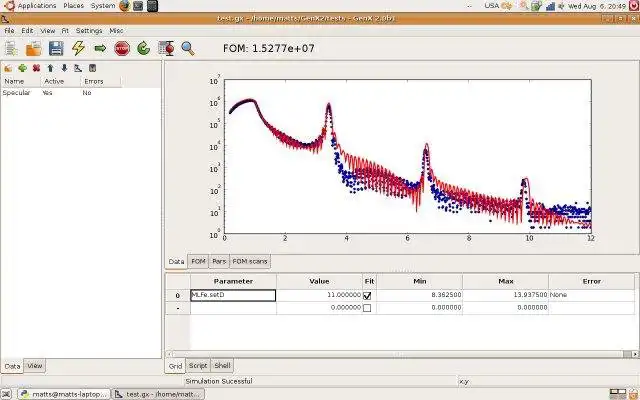Click the data set plot settings icon

78,68
